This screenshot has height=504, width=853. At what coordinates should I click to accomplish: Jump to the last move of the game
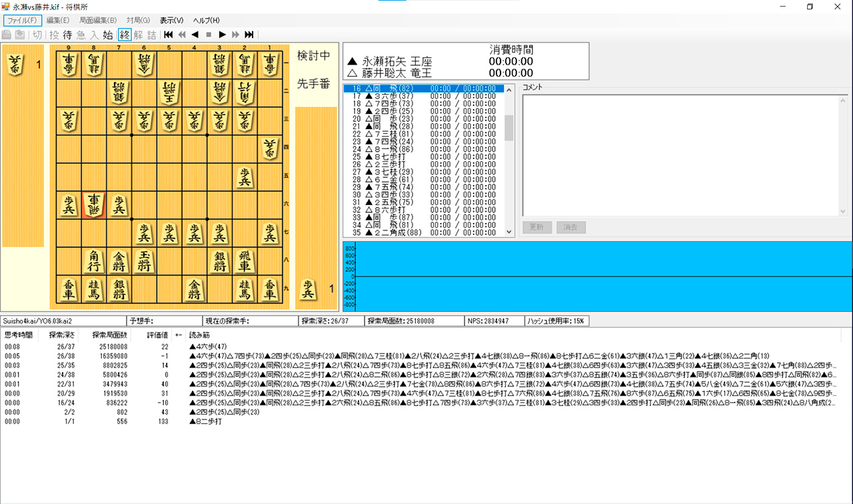249,35
